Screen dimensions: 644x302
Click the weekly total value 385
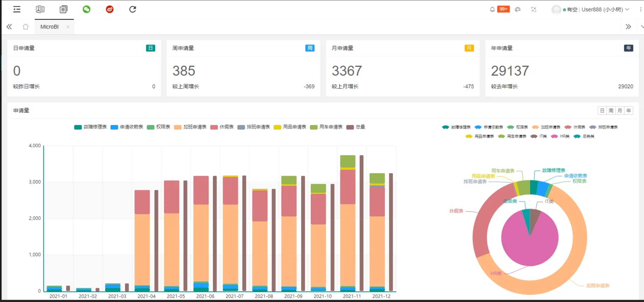tap(184, 71)
